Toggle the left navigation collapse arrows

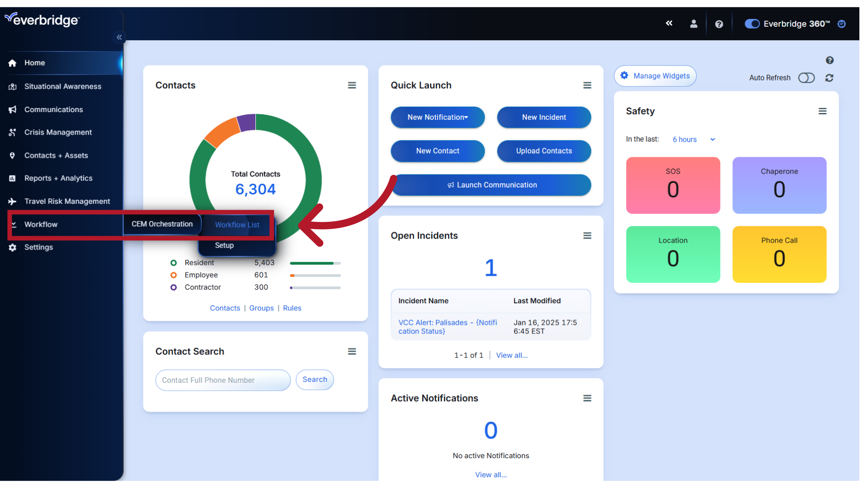tap(118, 37)
